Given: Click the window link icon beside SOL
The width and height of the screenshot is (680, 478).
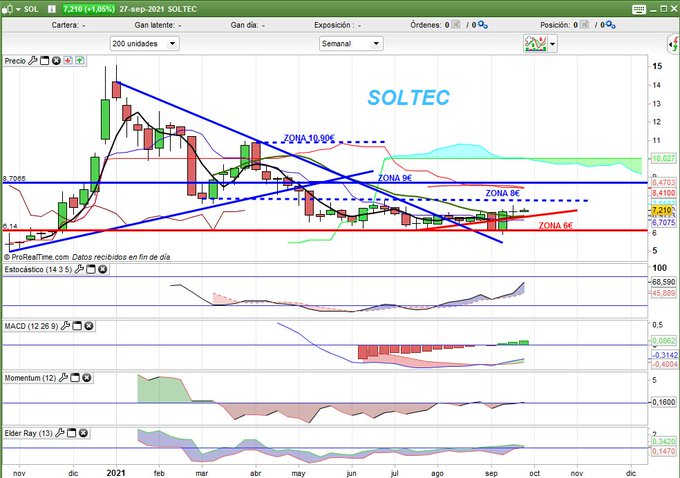Looking at the screenshot, I should point(7,9).
